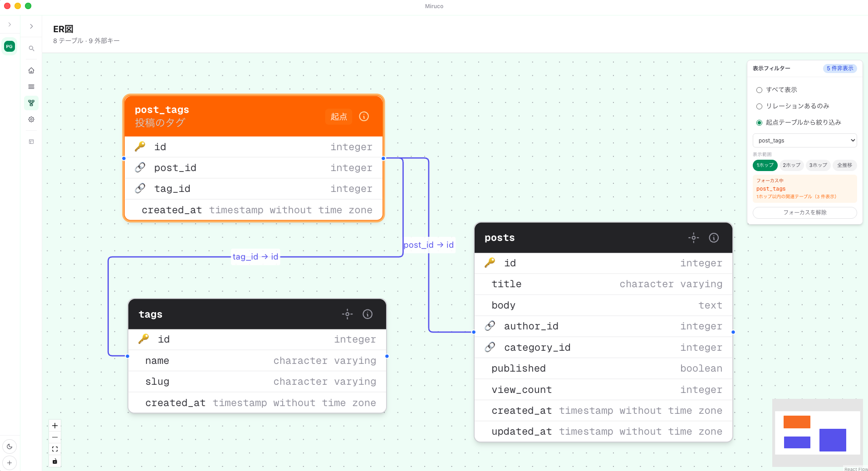Select 起点テーブルから絞り込み radio option
The image size is (868, 471).
click(759, 123)
